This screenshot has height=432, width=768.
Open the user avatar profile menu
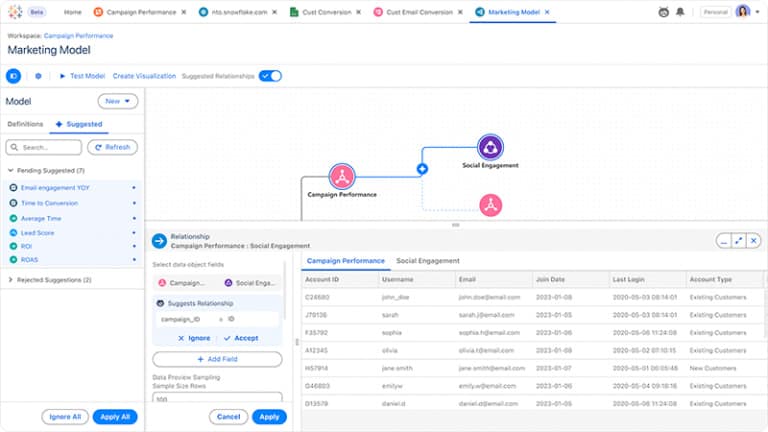point(742,12)
